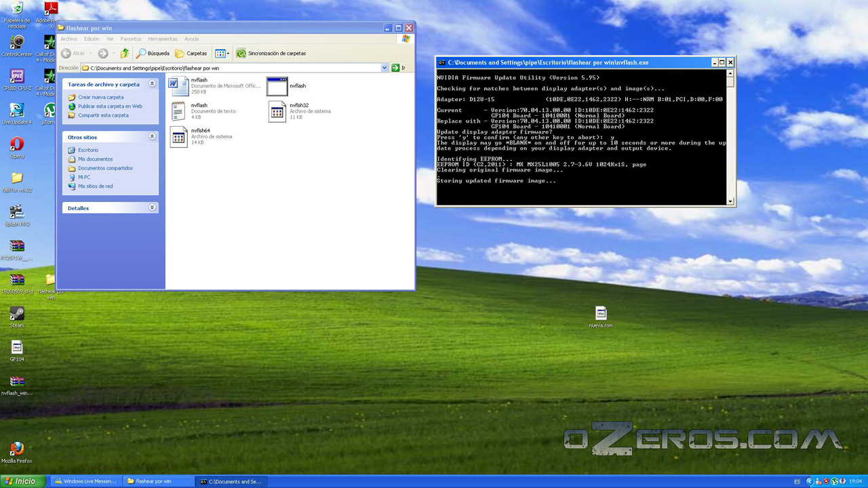Image resolution: width=868 pixels, height=488 pixels.
Task: Click Compartir esta carpeta link
Action: click(x=103, y=115)
